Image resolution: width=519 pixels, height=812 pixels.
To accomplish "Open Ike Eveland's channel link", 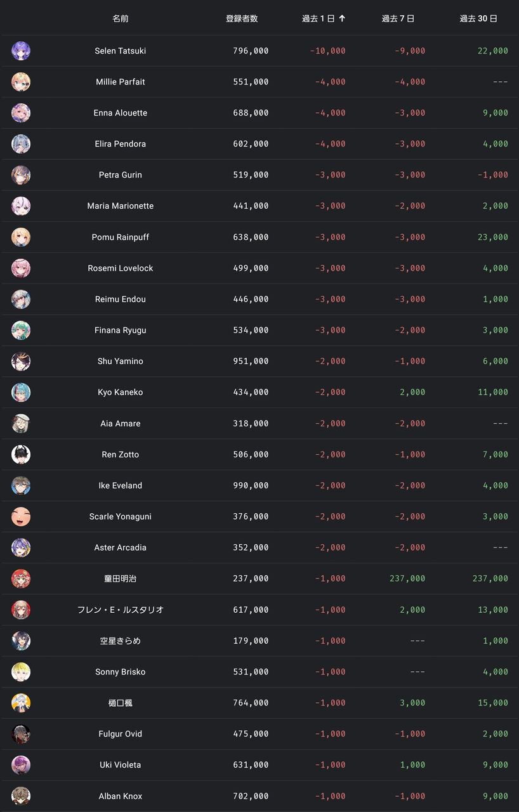I will click(121, 486).
